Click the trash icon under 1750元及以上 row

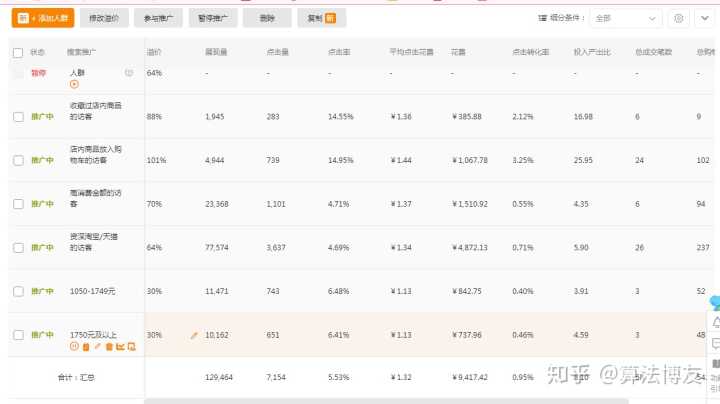coord(109,346)
